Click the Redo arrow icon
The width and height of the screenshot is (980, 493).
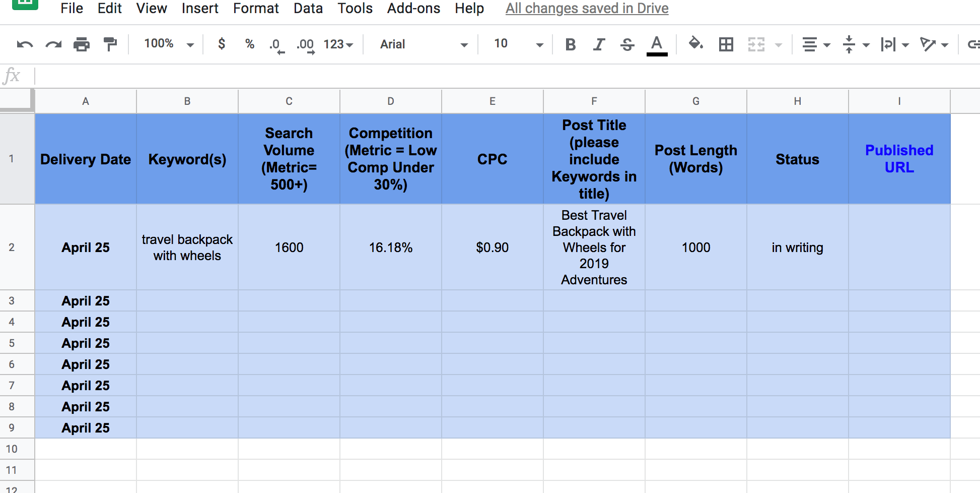[x=53, y=44]
